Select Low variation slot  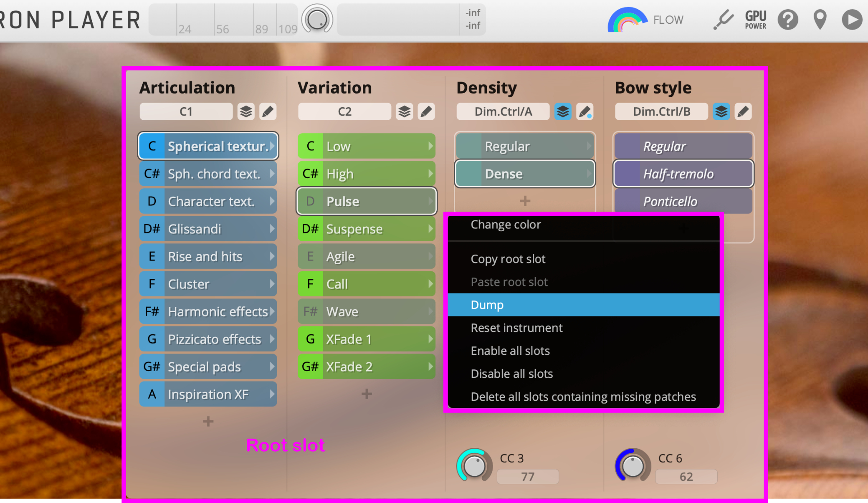click(367, 146)
